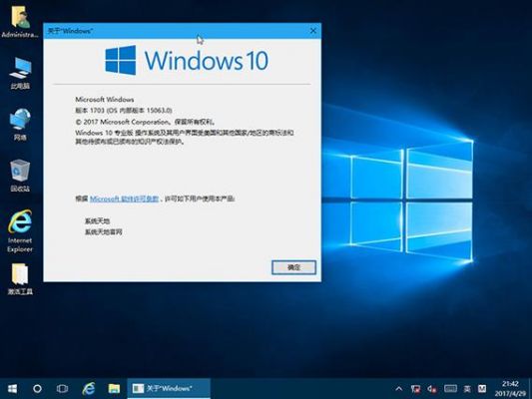The height and width of the screenshot is (399, 532).
Task: Switch input language indicator 英
Action: click(467, 389)
